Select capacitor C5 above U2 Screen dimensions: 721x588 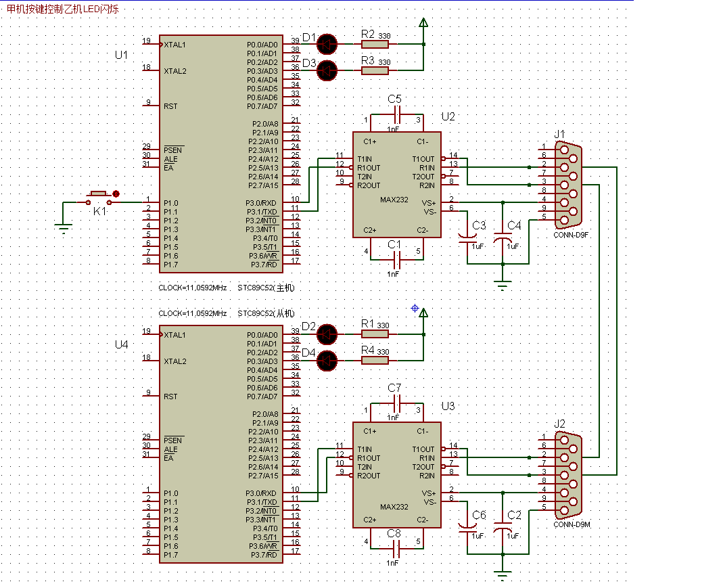pyautogui.click(x=397, y=114)
